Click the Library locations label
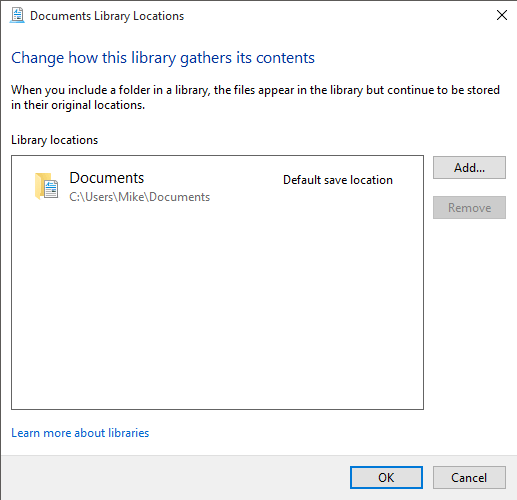This screenshot has height=500, width=517. pos(54,140)
